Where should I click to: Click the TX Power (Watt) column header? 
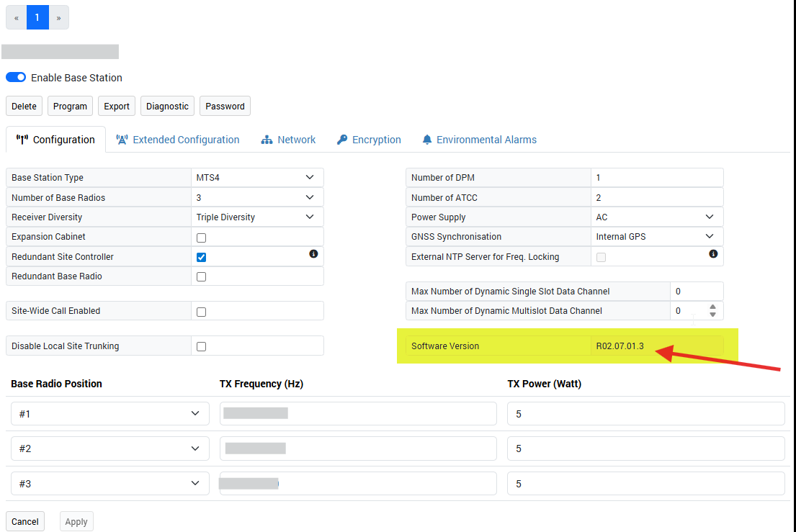(544, 384)
